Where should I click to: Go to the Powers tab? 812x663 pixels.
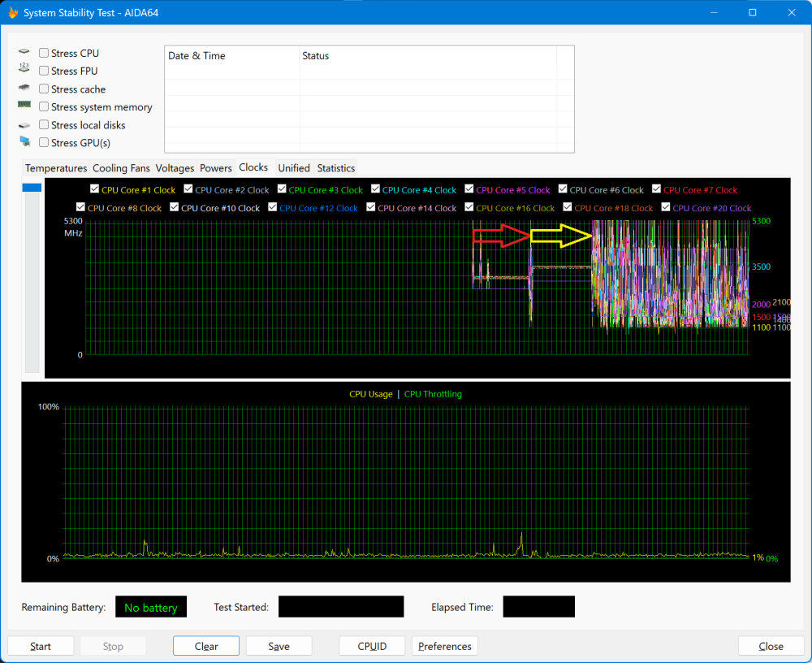[216, 168]
